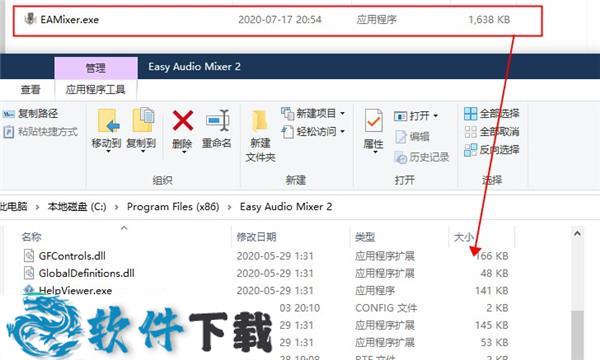Open the 管理 ribbon tab
Viewport: 600px width, 360px height.
click(x=96, y=68)
